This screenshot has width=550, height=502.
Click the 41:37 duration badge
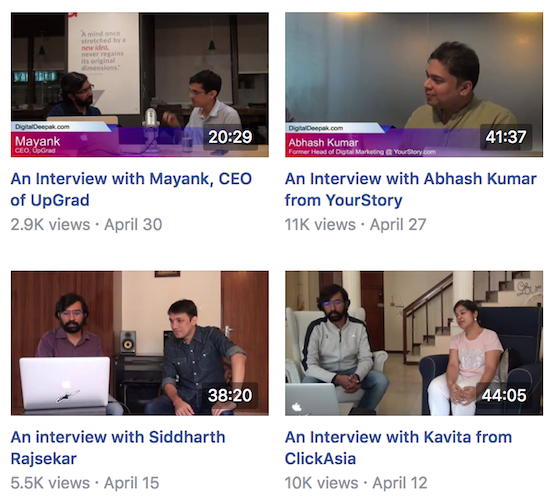point(505,137)
